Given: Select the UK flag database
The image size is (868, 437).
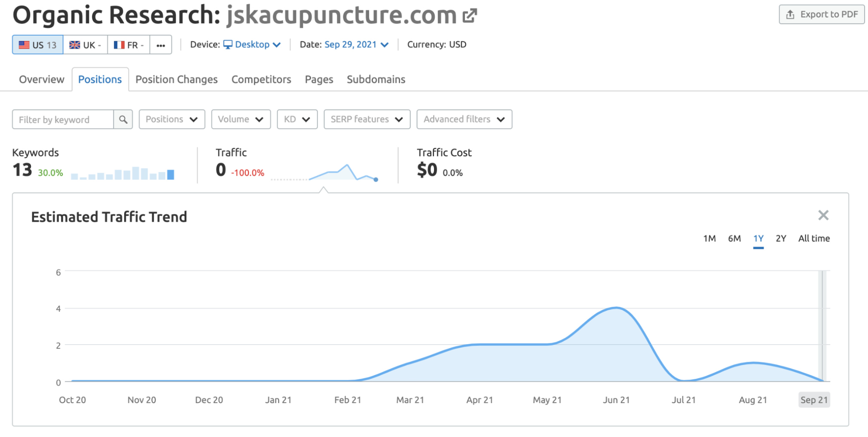Looking at the screenshot, I should [85, 45].
